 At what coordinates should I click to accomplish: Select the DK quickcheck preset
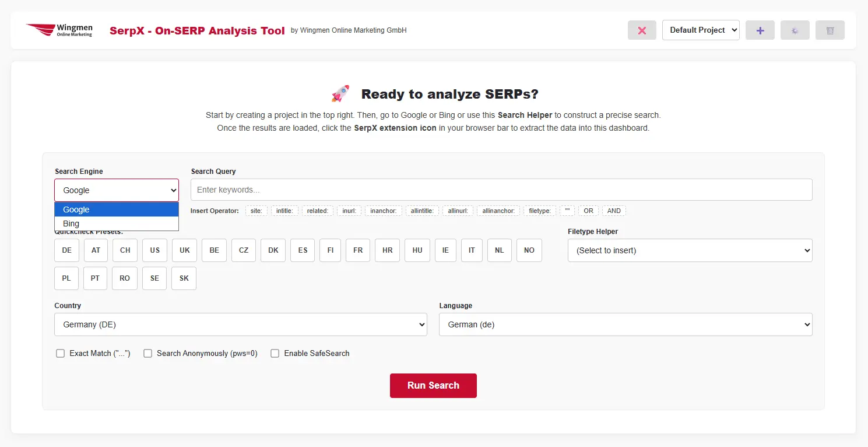273,250
